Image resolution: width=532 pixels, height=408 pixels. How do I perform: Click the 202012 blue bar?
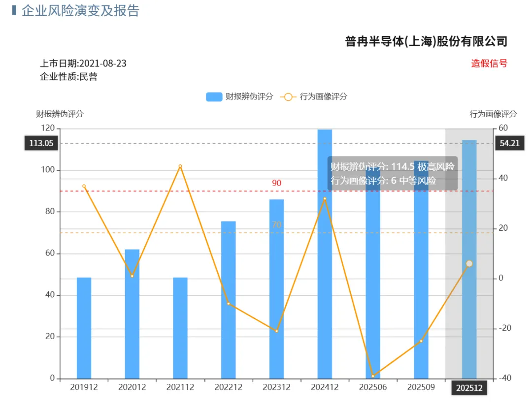point(132,314)
